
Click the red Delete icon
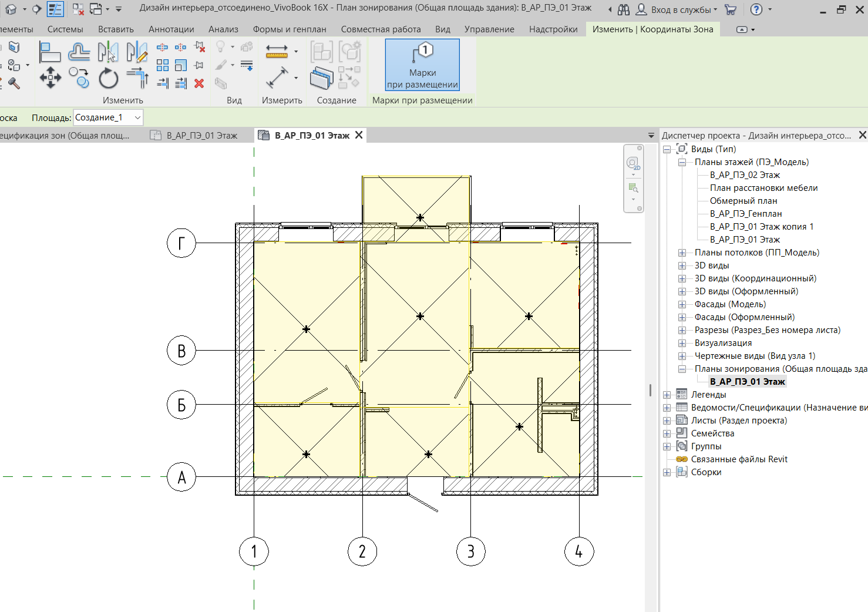(x=200, y=83)
